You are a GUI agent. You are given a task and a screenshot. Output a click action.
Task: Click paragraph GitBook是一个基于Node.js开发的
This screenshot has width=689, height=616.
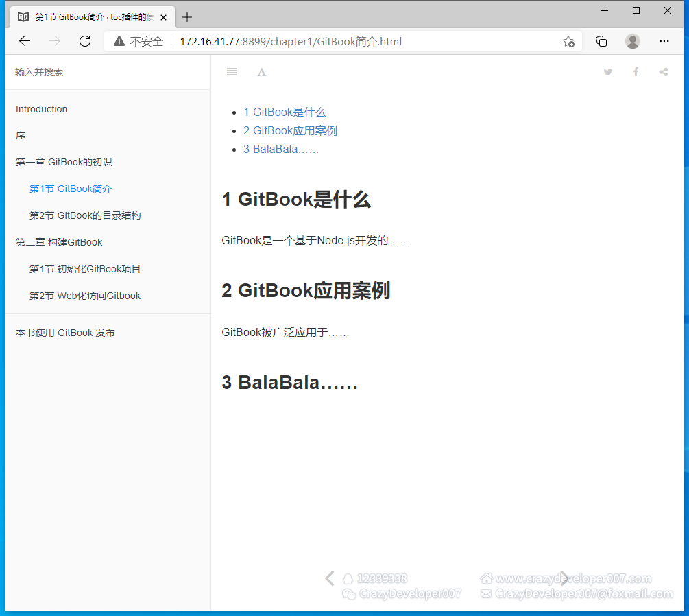[315, 241]
